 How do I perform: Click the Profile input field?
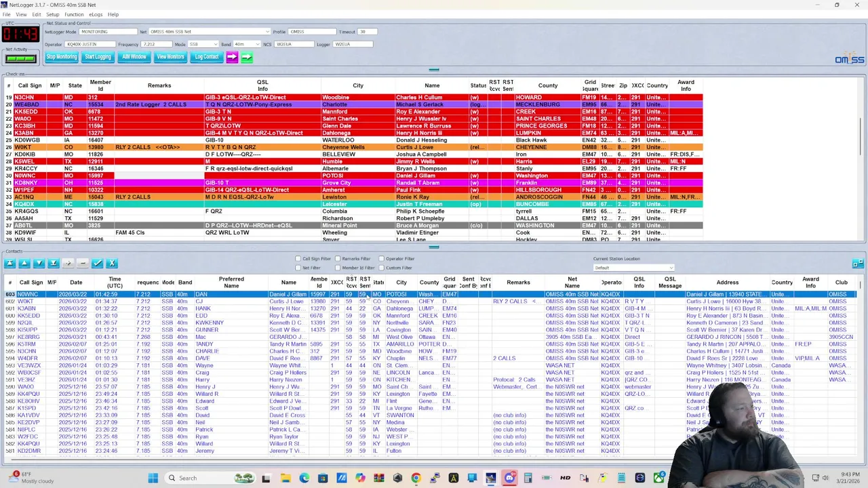pos(312,32)
